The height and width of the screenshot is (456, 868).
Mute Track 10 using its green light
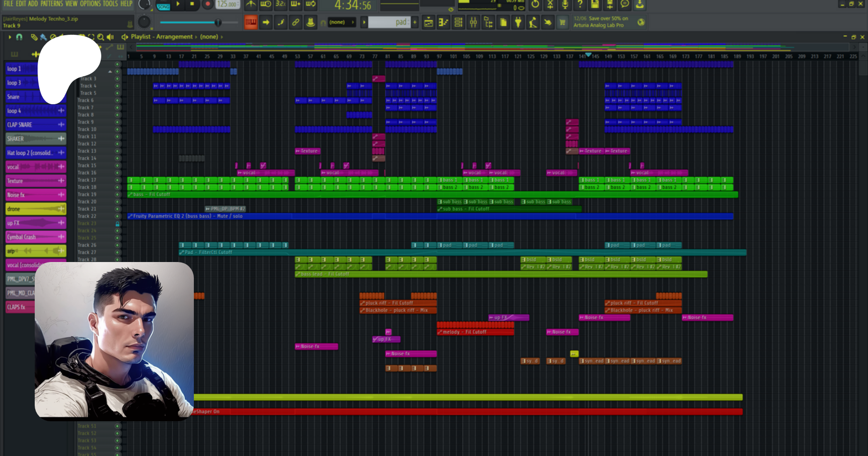point(117,129)
